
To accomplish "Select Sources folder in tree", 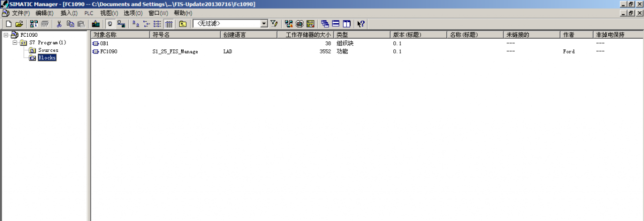I will pos(48,50).
